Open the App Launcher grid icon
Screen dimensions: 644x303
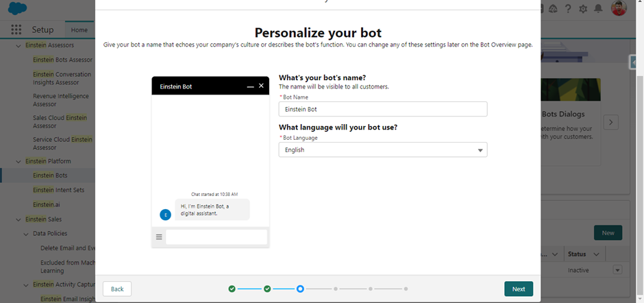point(16,29)
